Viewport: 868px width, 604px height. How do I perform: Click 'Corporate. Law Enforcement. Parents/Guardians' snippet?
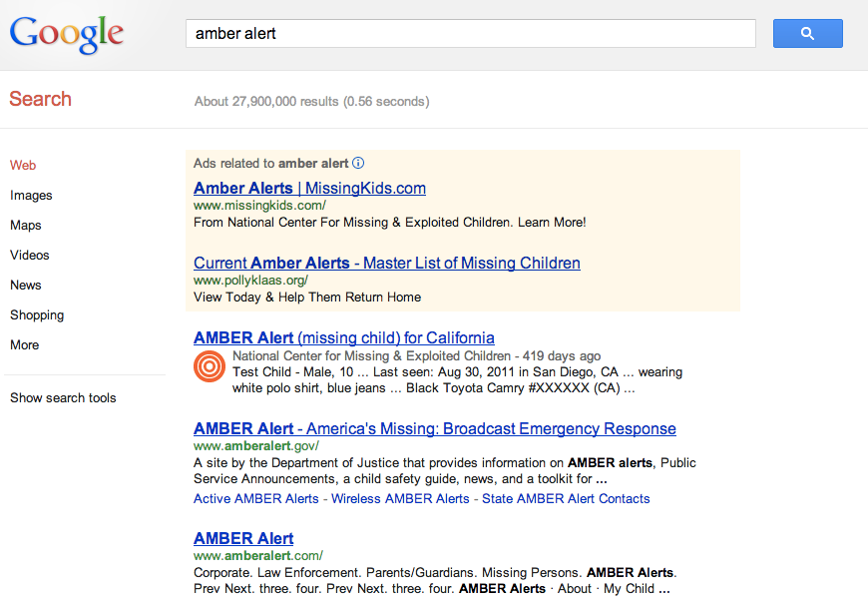tap(435, 581)
